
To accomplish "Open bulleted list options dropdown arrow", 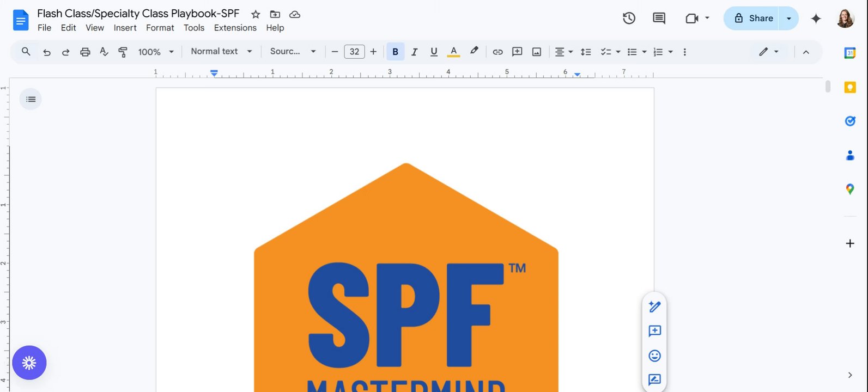I will pos(644,52).
